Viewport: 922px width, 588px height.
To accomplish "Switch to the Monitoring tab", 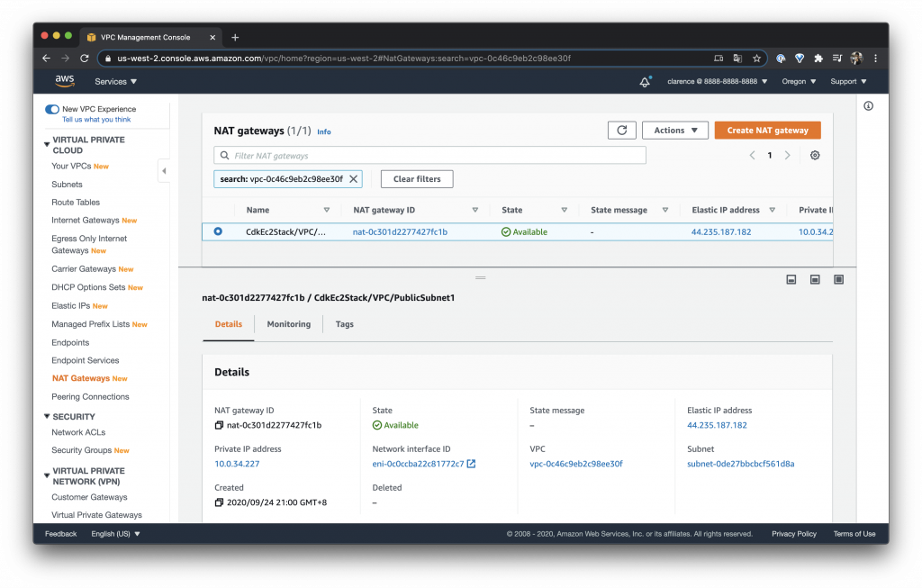I will [289, 324].
